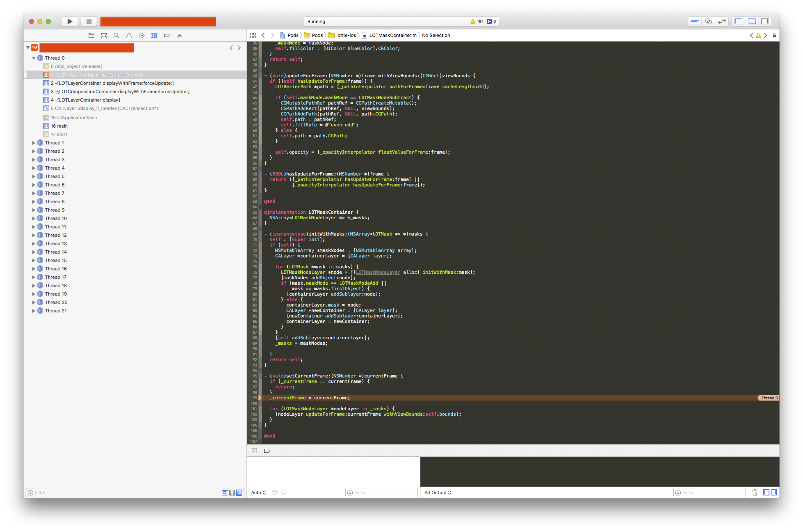Go forward in editor history
The height and width of the screenshot is (532, 803).
click(x=273, y=36)
